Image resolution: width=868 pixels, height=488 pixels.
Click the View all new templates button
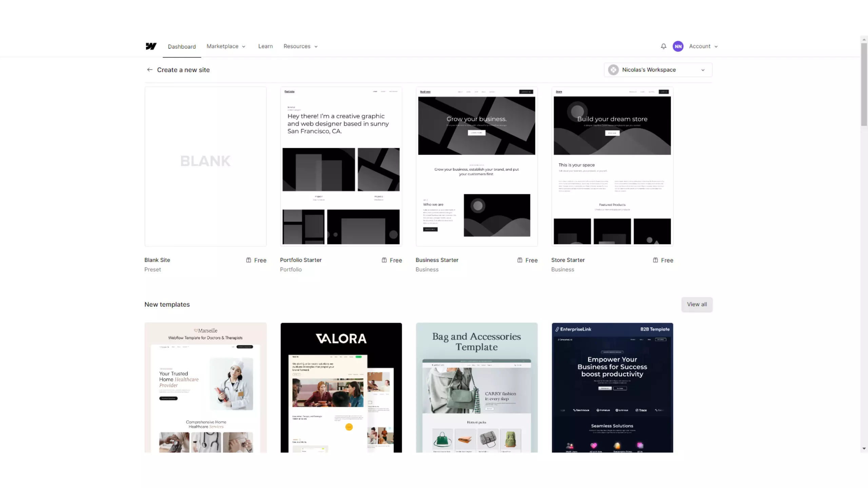(697, 304)
